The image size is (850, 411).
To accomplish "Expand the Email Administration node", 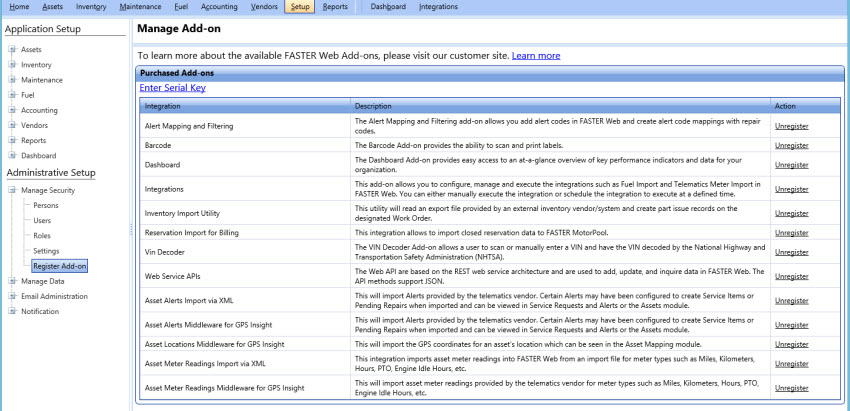I will (11, 296).
